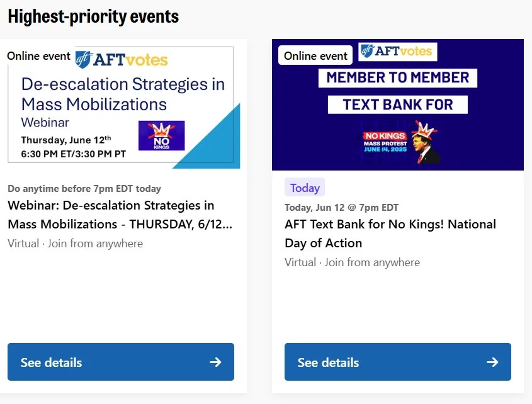Open See details for De-escalation webinar
This screenshot has width=532, height=404.
point(121,362)
